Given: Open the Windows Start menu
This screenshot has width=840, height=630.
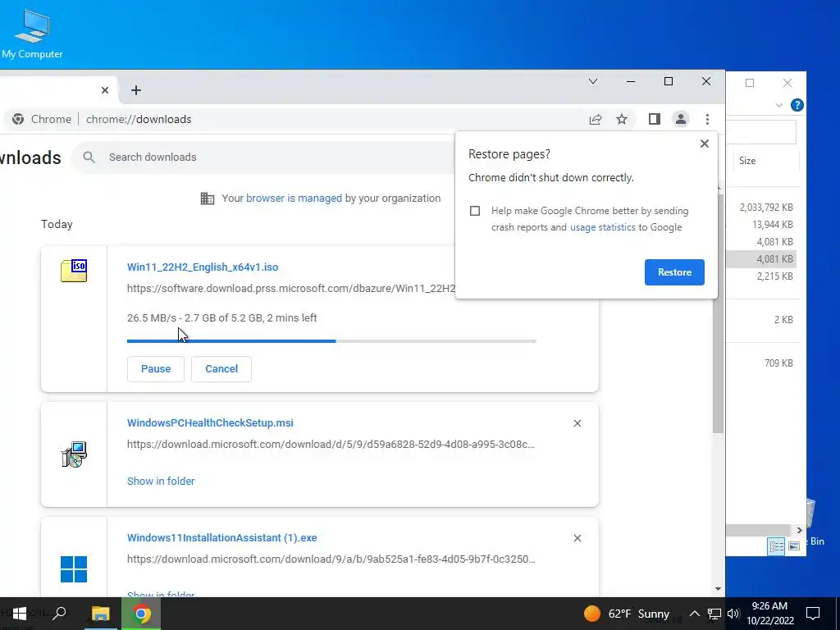Looking at the screenshot, I should 19,614.
